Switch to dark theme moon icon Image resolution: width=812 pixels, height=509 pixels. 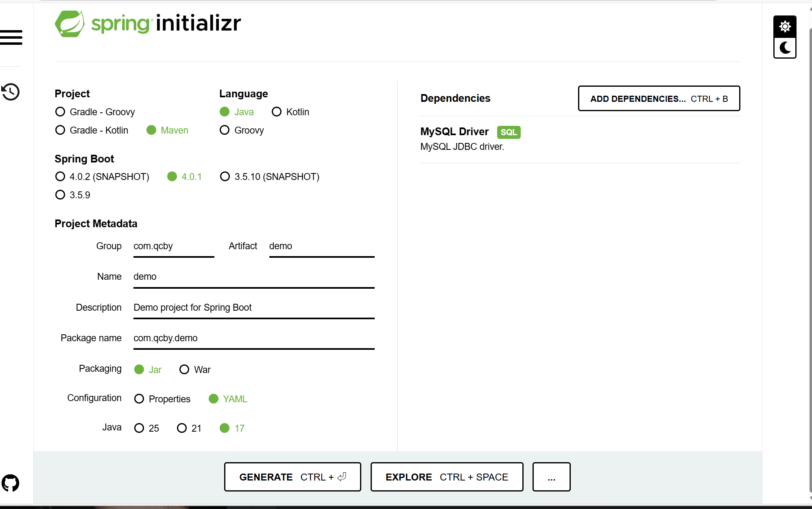coord(784,48)
